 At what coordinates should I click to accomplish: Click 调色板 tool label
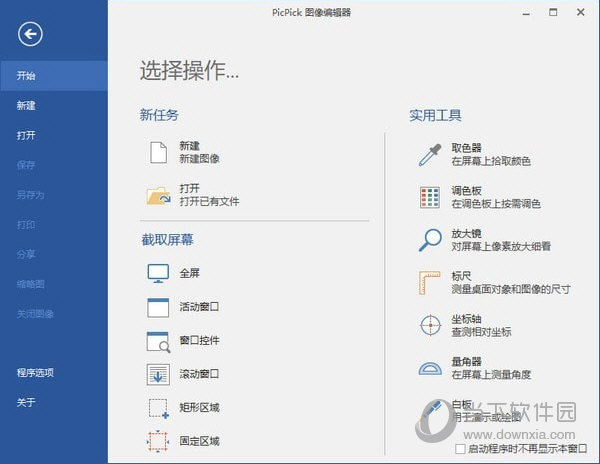point(466,190)
